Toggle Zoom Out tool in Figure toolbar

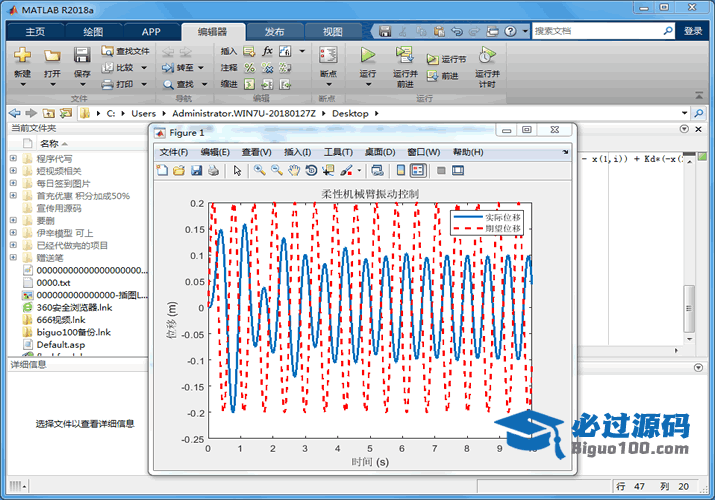(277, 170)
